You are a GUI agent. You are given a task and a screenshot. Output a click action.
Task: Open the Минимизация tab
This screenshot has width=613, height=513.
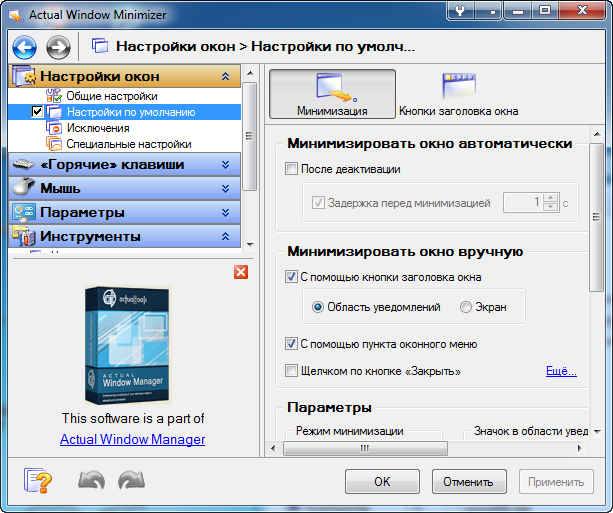[332, 94]
